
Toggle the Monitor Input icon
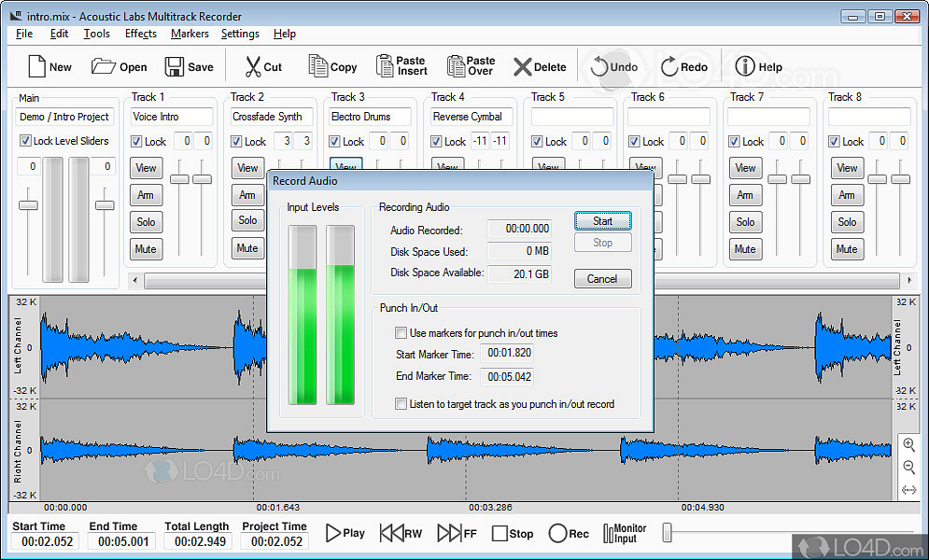[x=612, y=533]
